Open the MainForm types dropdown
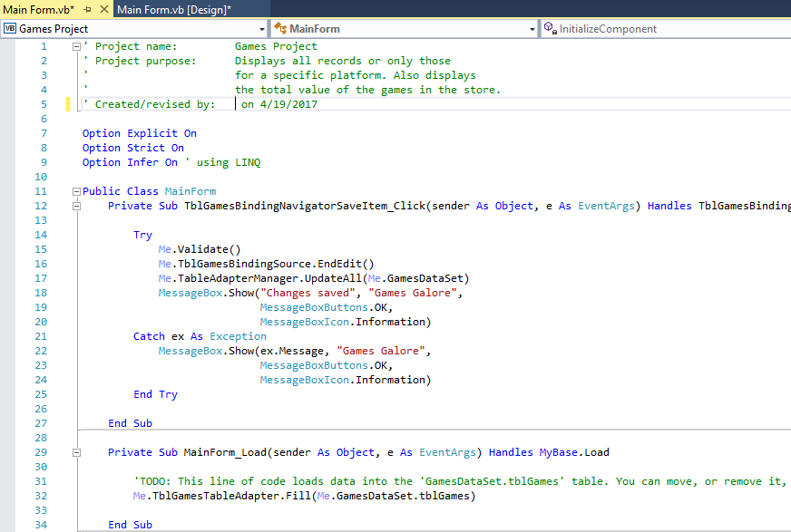 click(532, 28)
